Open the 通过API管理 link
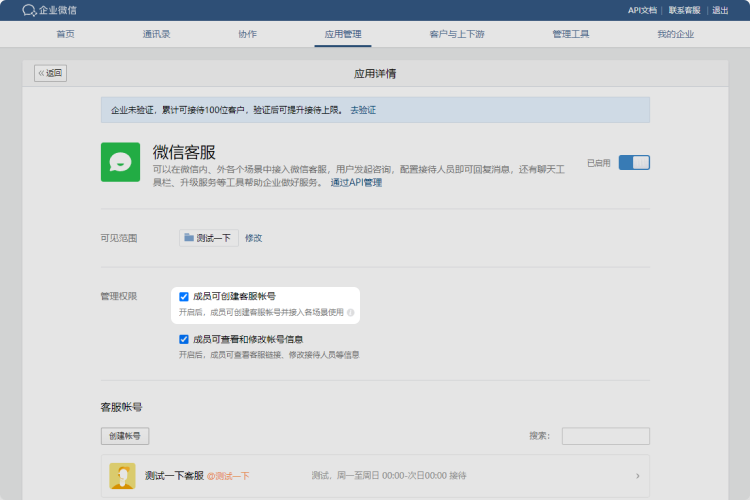Image resolution: width=750 pixels, height=500 pixels. (356, 182)
